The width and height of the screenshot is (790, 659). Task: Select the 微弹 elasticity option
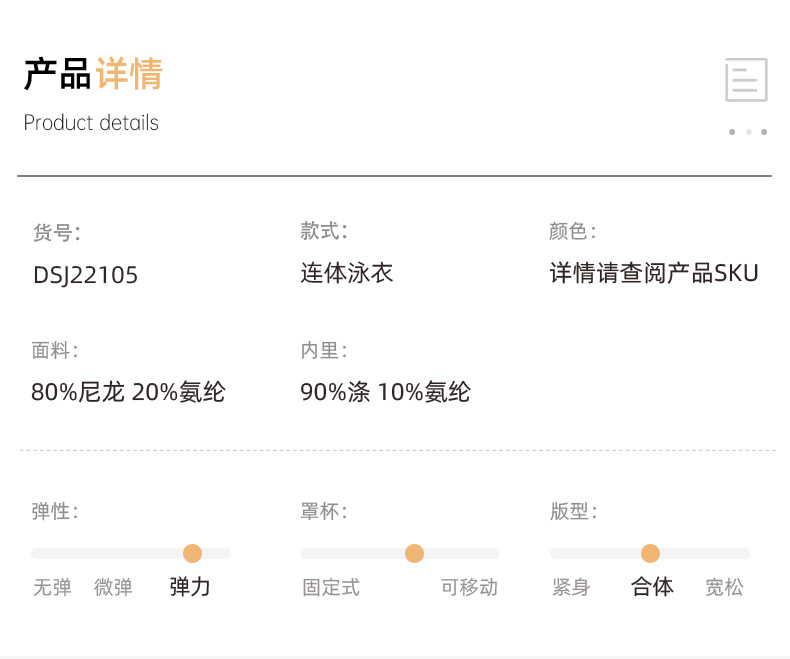pyautogui.click(x=113, y=588)
